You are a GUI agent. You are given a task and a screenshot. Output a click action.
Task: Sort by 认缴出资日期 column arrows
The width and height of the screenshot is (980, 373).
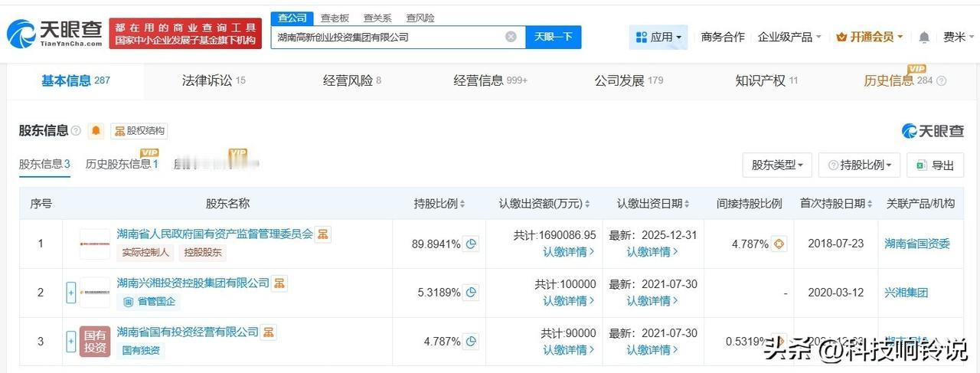(x=687, y=204)
